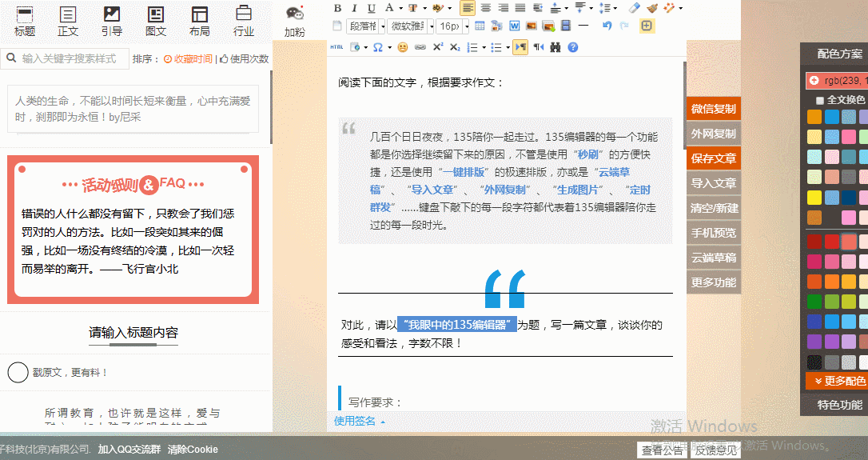Click 导入文章 button
The image size is (868, 460).
pos(714,183)
